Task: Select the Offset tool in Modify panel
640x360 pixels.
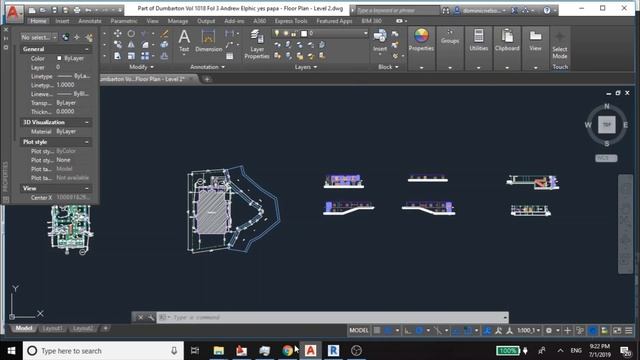Action: coord(164,56)
